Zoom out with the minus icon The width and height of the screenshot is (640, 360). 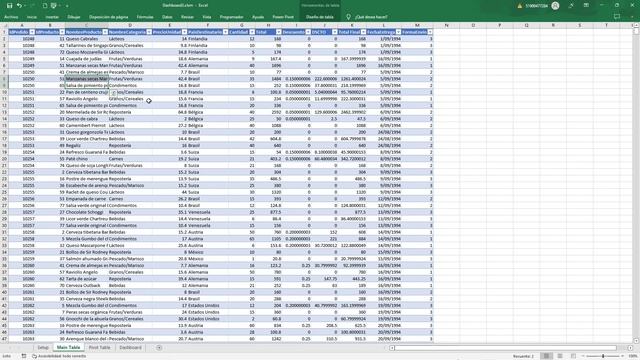pyautogui.click(x=583, y=356)
